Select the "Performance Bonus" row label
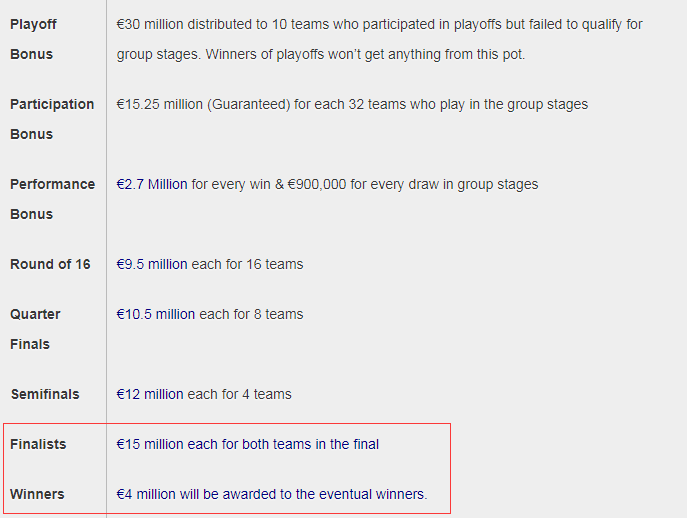 (52, 199)
